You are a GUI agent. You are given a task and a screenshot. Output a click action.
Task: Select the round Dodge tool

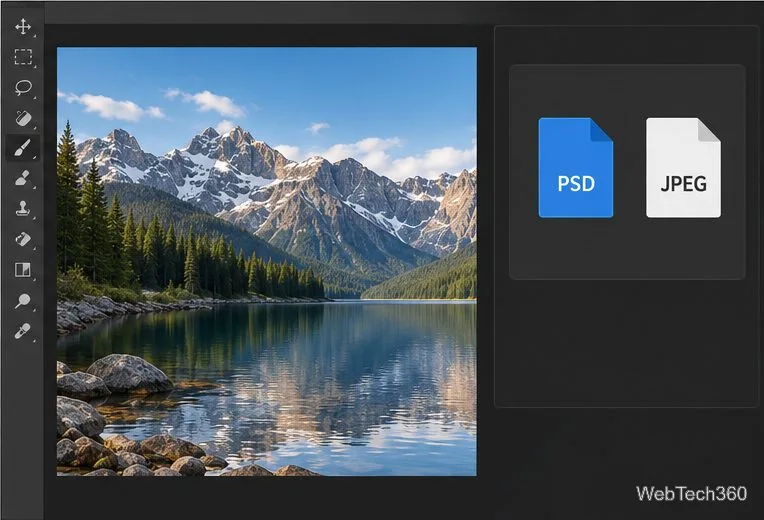point(23,301)
